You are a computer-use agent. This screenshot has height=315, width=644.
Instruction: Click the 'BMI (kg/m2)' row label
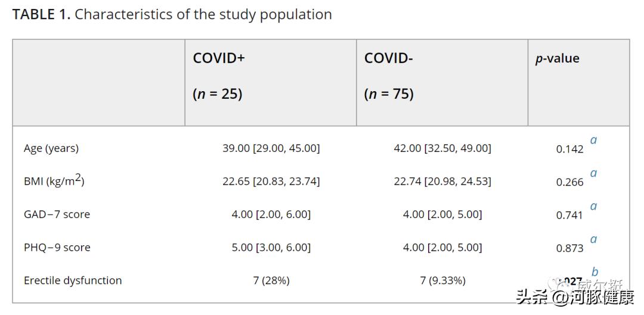click(54, 181)
